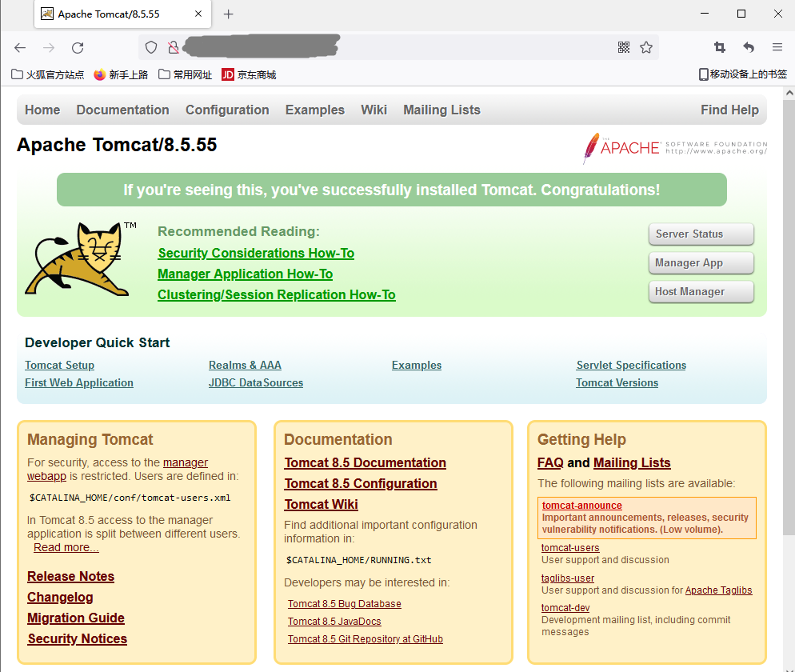Click the bookmark star icon
Screen dimensions: 795x672
click(x=647, y=48)
